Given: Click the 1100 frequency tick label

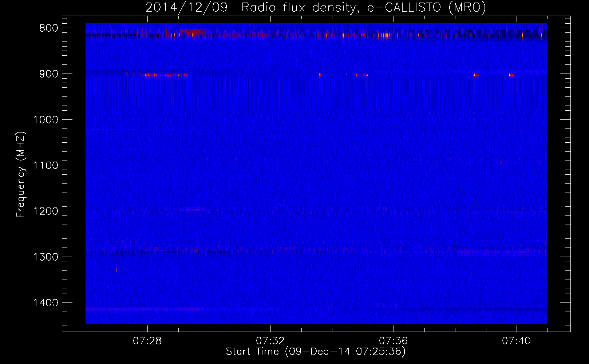Looking at the screenshot, I should (x=46, y=166).
